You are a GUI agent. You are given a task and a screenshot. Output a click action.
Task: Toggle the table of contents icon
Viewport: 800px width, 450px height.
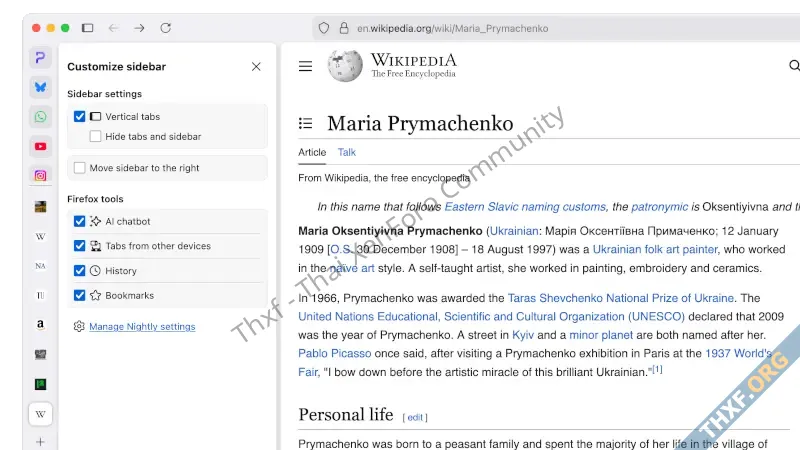click(305, 123)
